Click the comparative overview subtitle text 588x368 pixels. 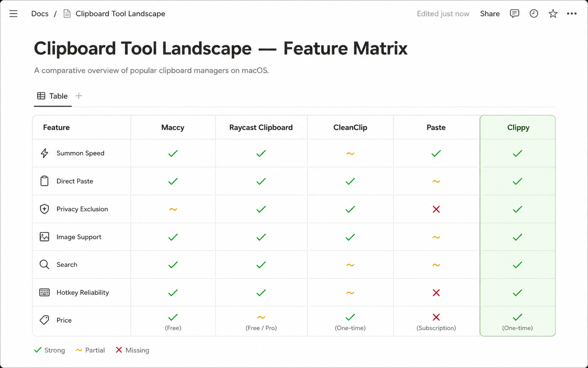pyautogui.click(x=151, y=70)
